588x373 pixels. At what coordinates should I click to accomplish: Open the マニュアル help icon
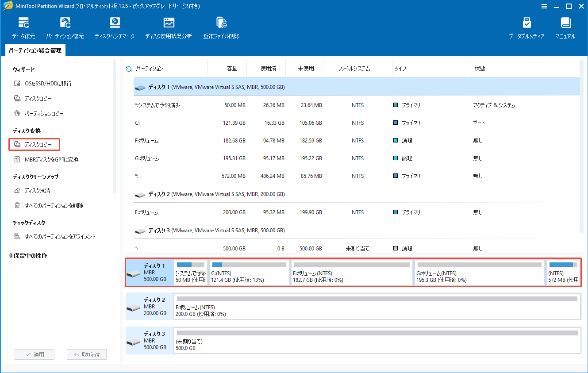pyautogui.click(x=565, y=27)
